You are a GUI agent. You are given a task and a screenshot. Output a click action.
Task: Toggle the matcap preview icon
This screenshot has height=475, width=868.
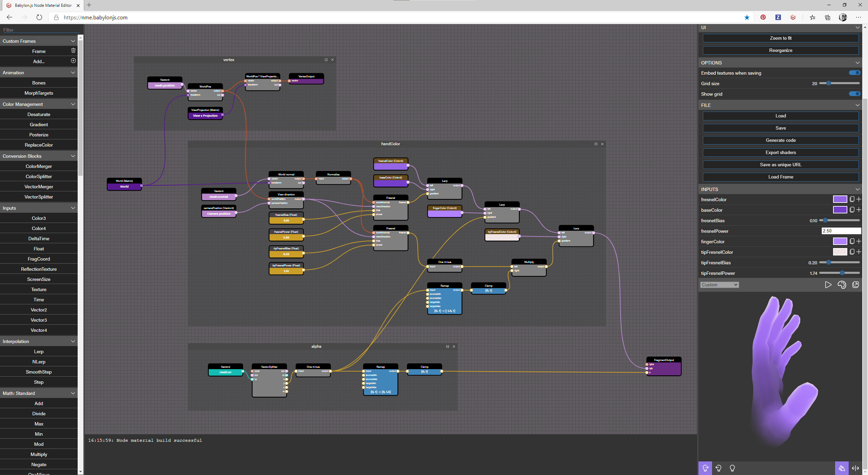[843, 468]
